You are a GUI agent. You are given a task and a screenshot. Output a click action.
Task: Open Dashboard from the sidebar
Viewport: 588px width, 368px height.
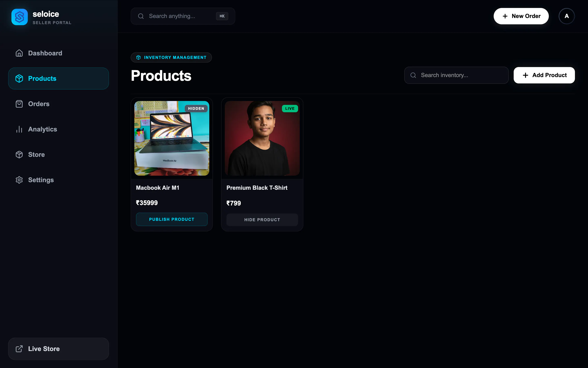click(x=59, y=53)
